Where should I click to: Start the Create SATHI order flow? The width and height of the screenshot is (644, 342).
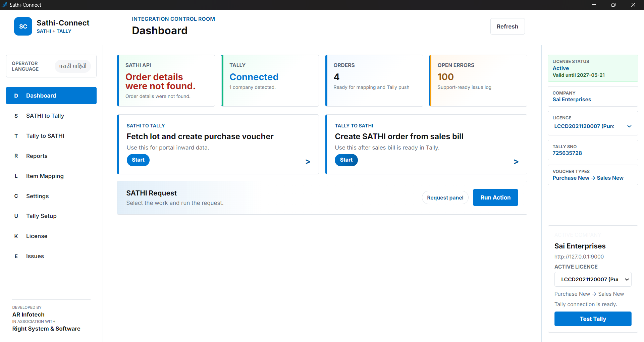click(346, 160)
